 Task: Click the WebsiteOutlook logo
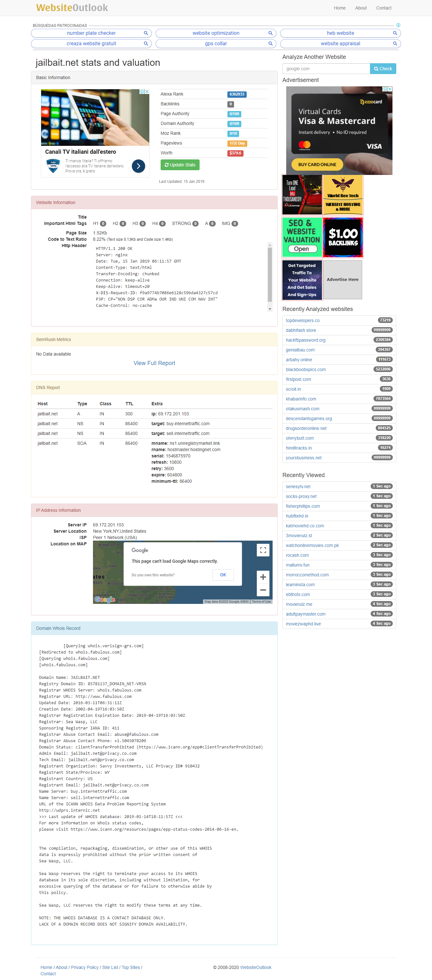click(72, 8)
